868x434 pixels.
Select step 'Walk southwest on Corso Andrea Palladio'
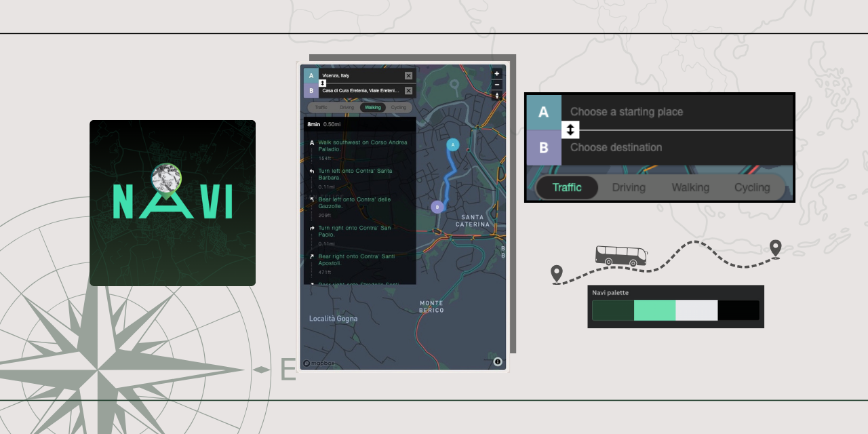pyautogui.click(x=363, y=145)
